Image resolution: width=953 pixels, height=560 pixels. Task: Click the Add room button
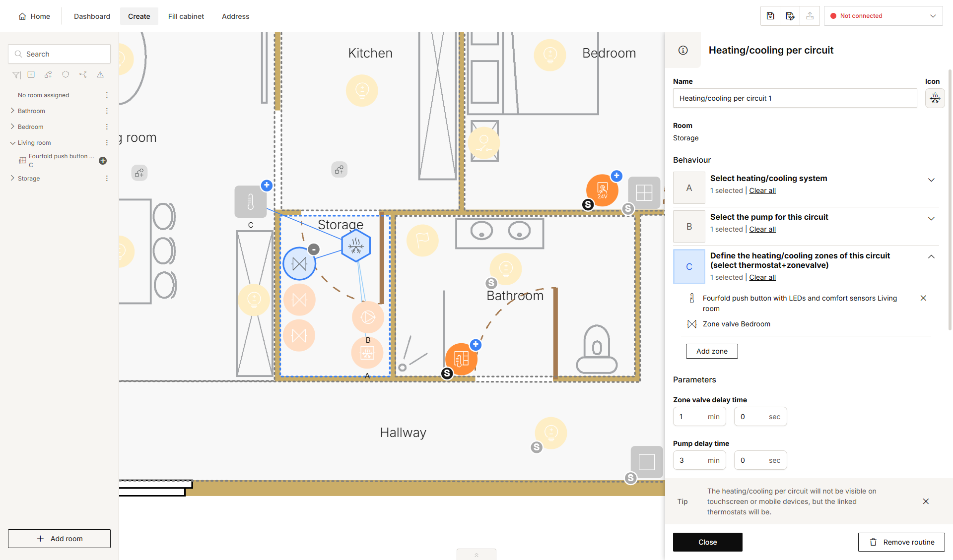click(x=59, y=539)
